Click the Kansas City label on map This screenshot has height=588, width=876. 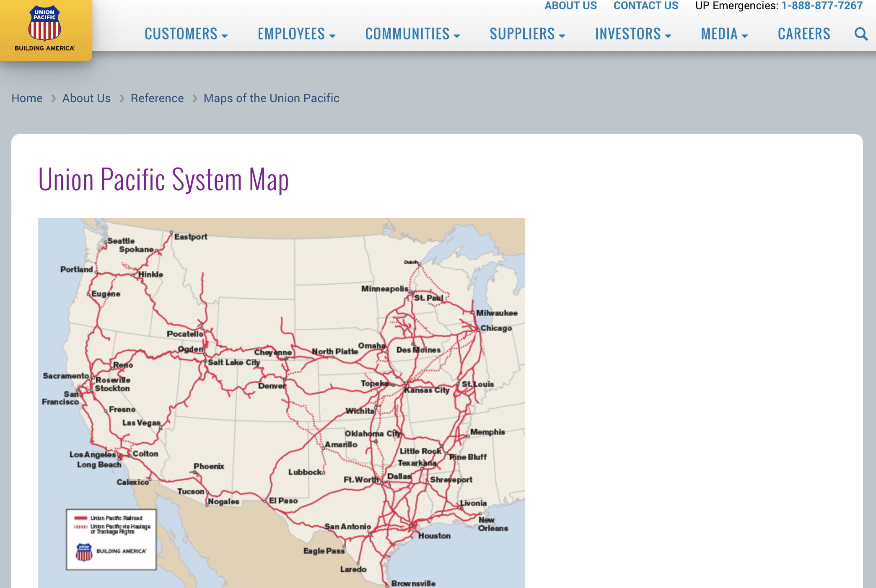coord(427,390)
